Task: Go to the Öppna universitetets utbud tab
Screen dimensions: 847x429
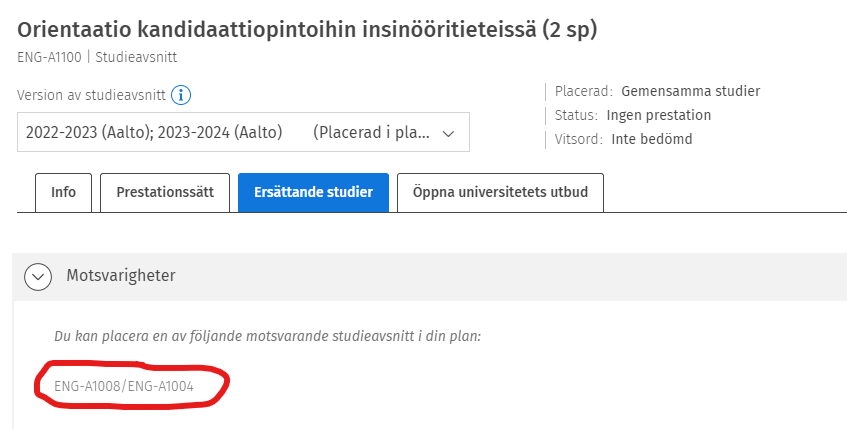Action: 500,192
